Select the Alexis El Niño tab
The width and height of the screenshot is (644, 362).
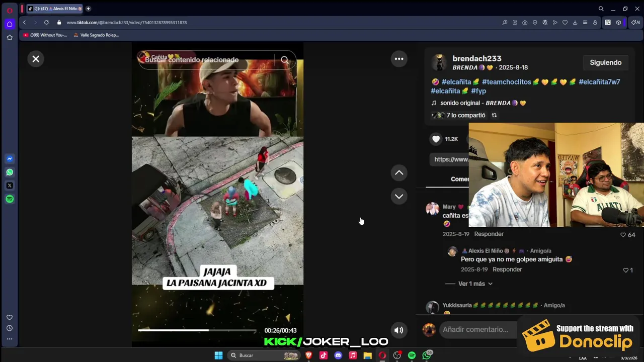[54, 9]
